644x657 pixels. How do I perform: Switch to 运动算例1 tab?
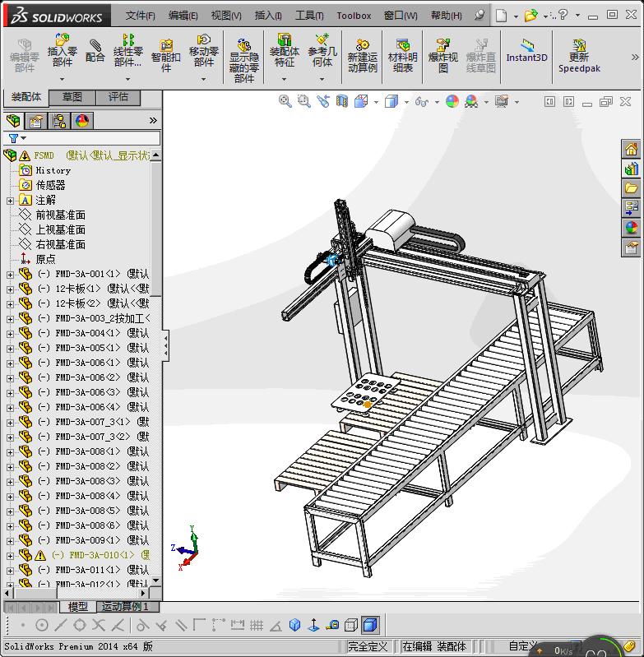coord(127,606)
